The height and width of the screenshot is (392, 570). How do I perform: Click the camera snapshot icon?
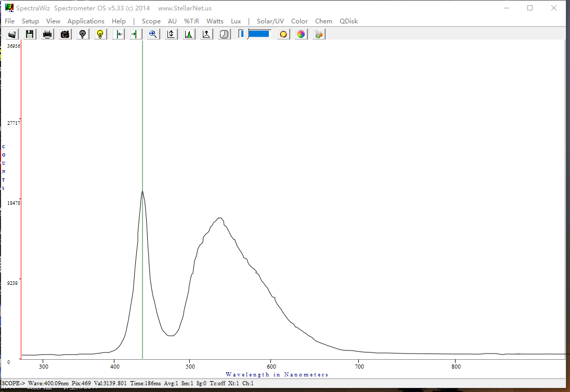click(x=65, y=34)
